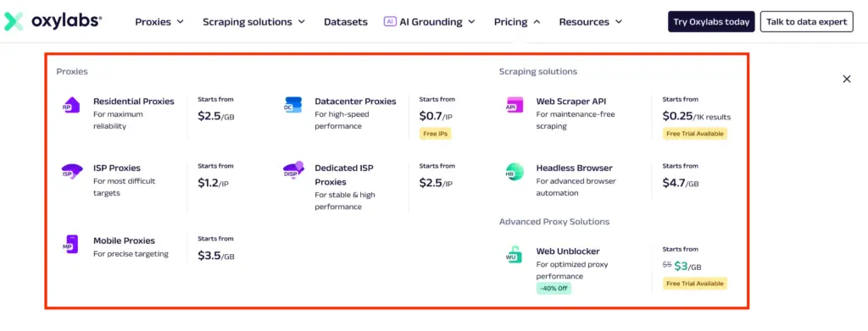
Task: Open the Resources menu item
Action: pos(584,22)
